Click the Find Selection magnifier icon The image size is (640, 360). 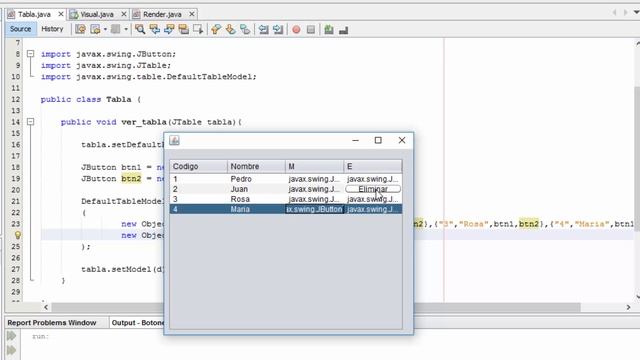click(x=140, y=29)
